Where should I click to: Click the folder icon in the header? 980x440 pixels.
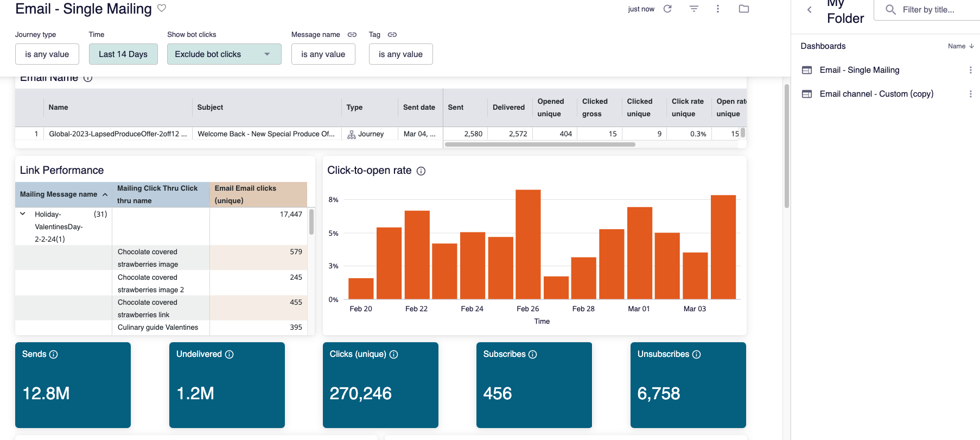[743, 9]
